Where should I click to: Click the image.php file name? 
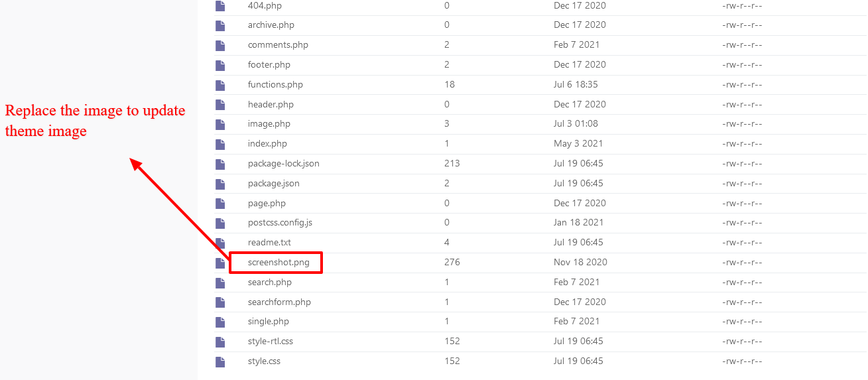pos(269,124)
